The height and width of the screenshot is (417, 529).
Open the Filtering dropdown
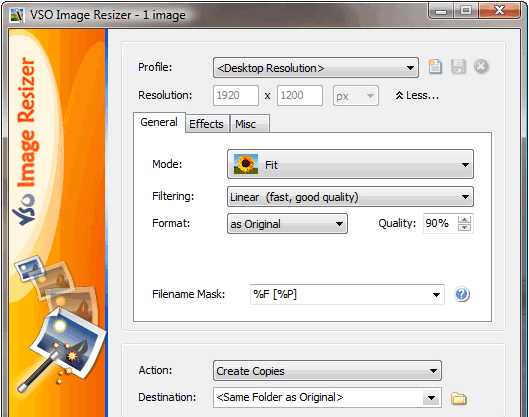coord(350,197)
